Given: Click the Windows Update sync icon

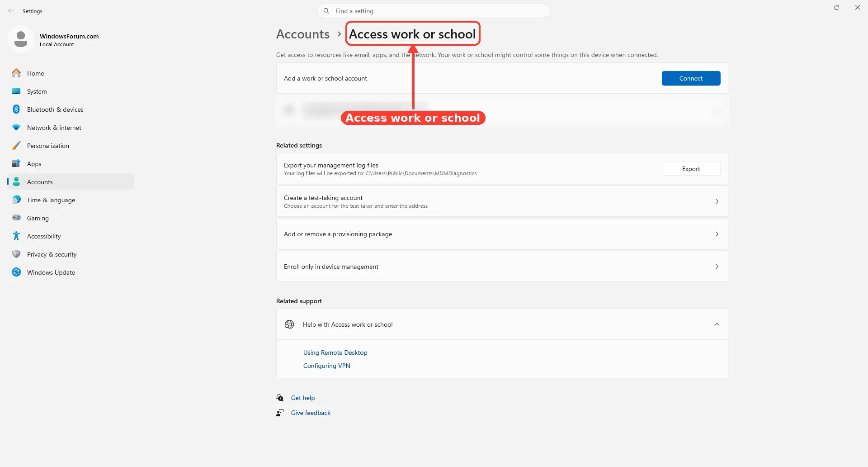Looking at the screenshot, I should pyautogui.click(x=16, y=272).
